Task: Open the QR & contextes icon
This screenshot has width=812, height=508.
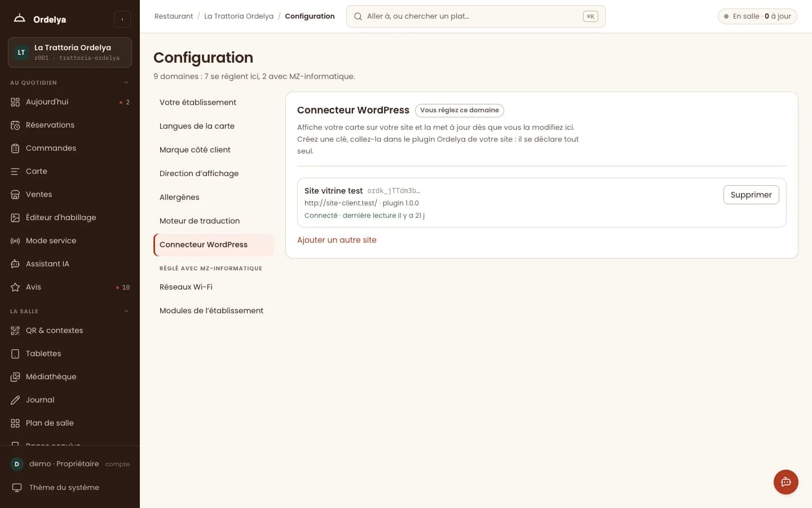Action: (x=15, y=331)
